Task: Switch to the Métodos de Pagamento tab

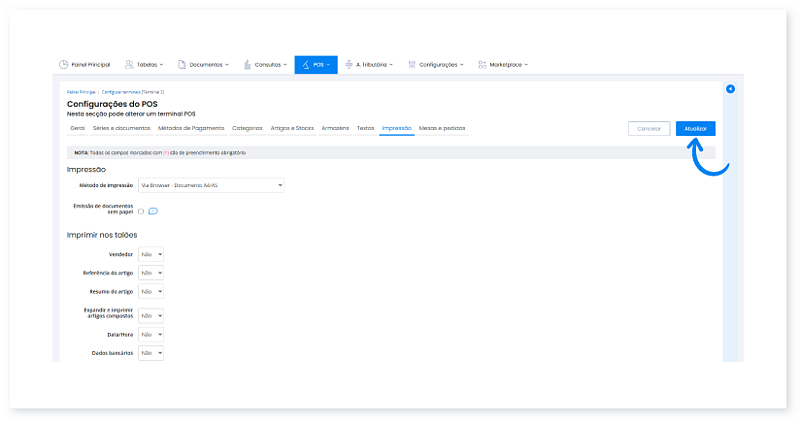Action: point(191,128)
